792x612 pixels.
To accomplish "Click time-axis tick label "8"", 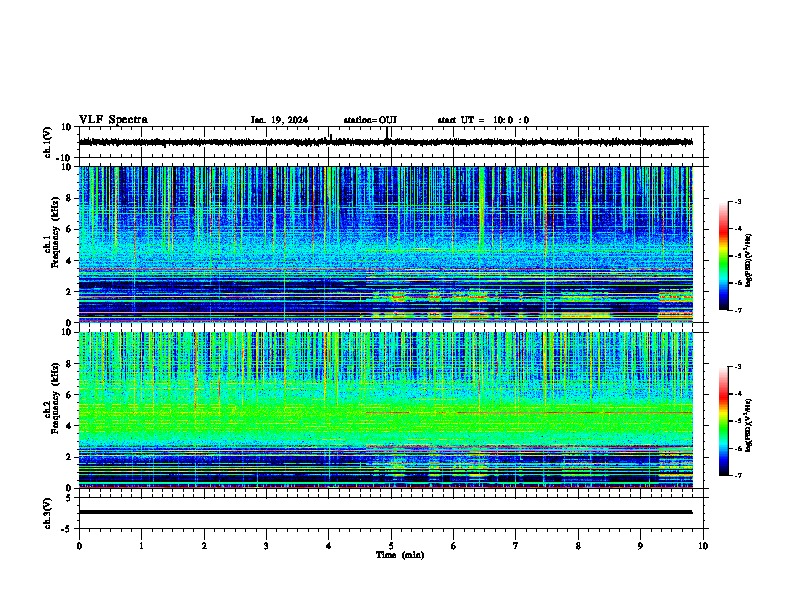I will coord(578,546).
